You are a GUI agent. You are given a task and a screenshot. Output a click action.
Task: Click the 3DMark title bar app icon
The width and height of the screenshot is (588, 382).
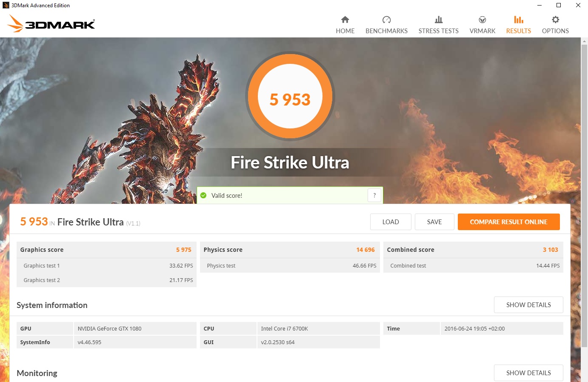tap(6, 5)
